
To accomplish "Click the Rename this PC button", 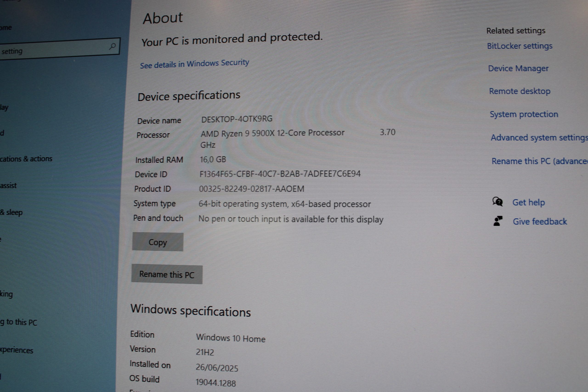I will (x=167, y=274).
